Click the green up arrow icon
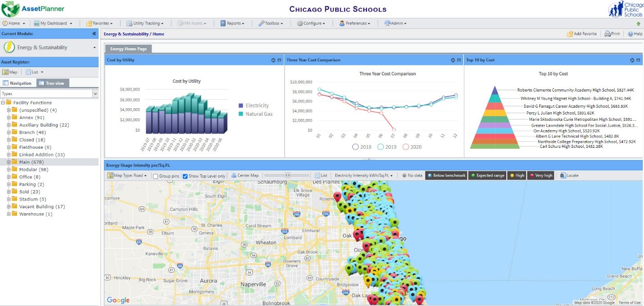 coord(638,23)
